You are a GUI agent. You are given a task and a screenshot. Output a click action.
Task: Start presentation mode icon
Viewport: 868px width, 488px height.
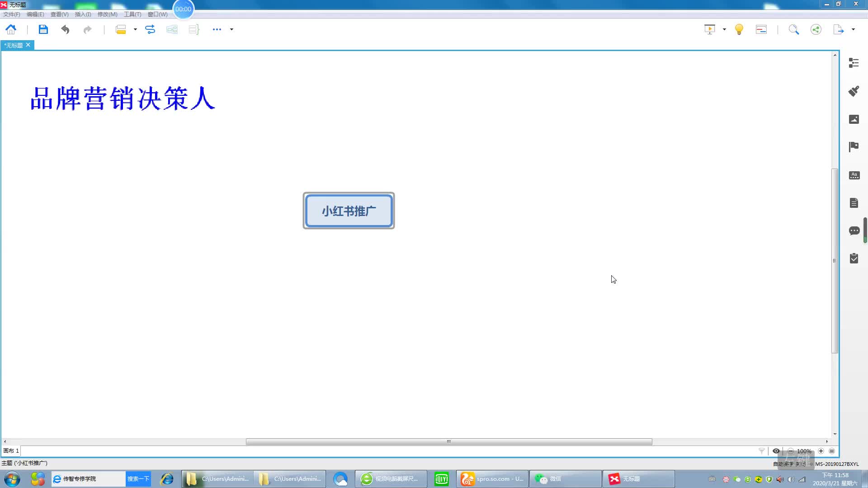710,29
